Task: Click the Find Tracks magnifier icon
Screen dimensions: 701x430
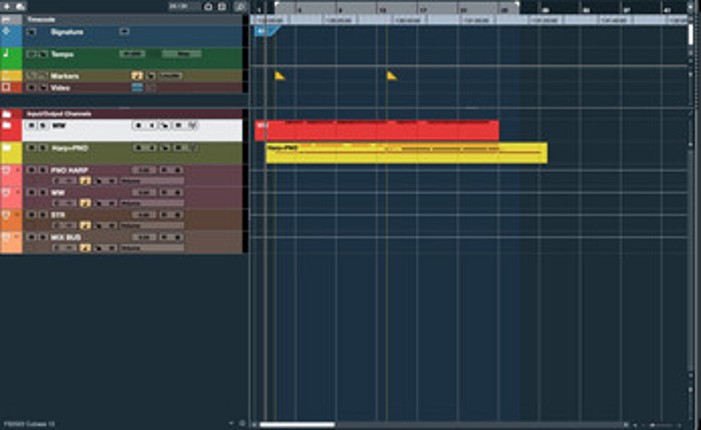Action: point(240,6)
